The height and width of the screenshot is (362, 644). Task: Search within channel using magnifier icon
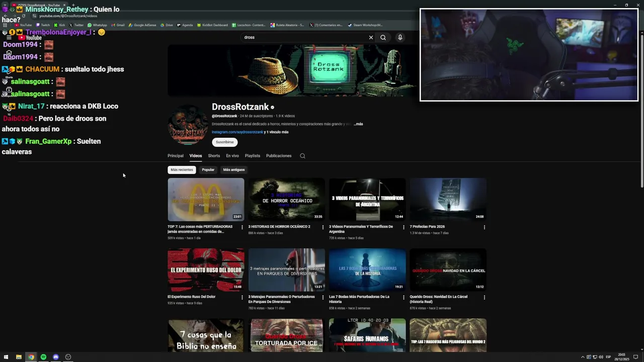click(302, 156)
